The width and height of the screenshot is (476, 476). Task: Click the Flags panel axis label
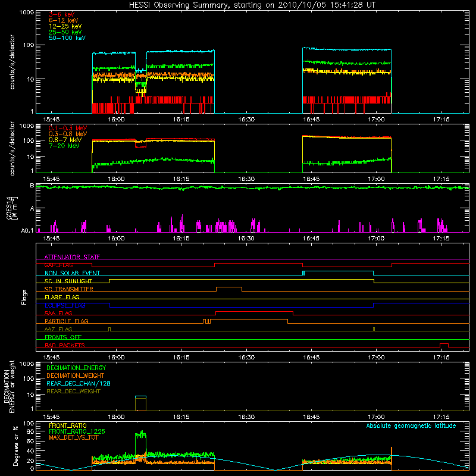pyautogui.click(x=24, y=297)
